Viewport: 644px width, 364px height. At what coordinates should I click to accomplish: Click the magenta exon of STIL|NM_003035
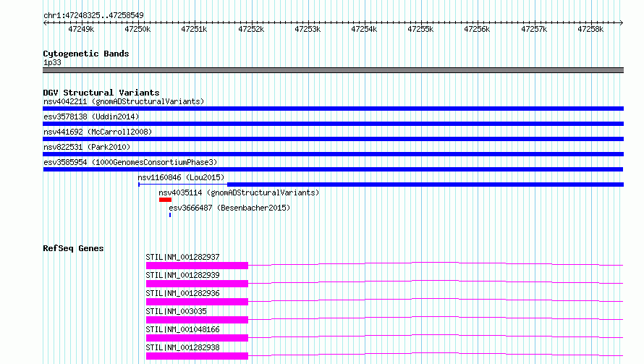(x=197, y=320)
